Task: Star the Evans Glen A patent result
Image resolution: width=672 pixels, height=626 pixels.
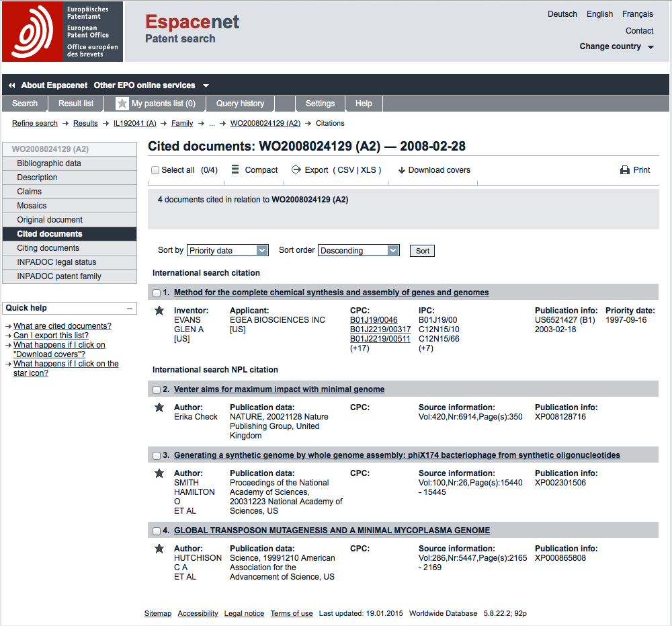Action: (x=159, y=311)
